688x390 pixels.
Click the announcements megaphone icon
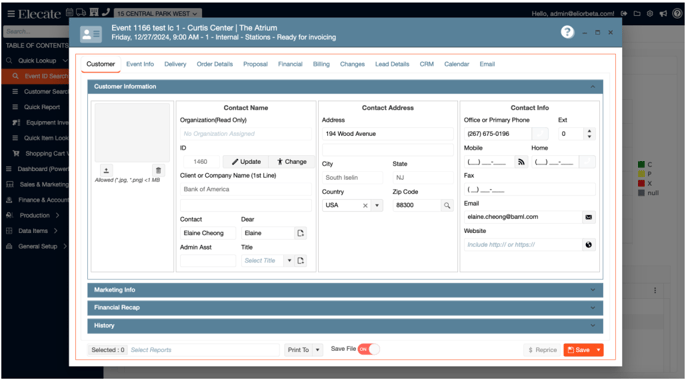663,14
